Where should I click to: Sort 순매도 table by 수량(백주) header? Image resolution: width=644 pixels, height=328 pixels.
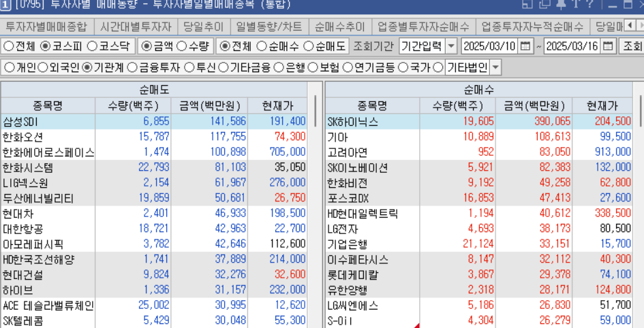pos(133,106)
